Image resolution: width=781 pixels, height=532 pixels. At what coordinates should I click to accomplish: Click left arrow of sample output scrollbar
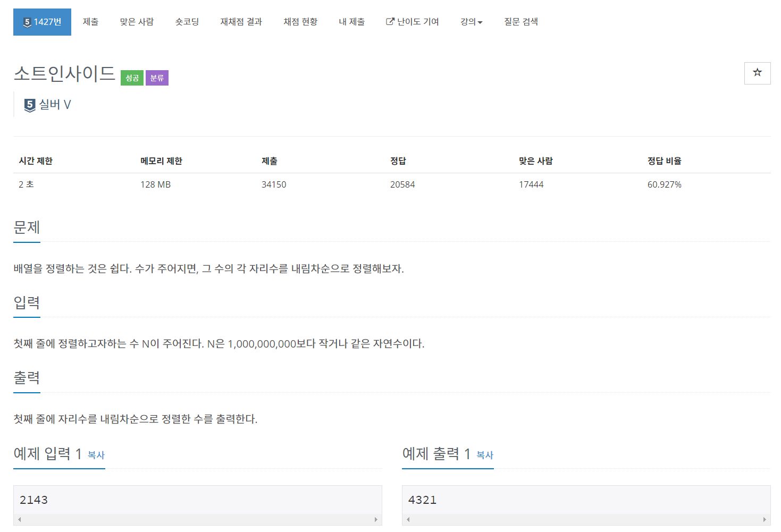point(408,520)
